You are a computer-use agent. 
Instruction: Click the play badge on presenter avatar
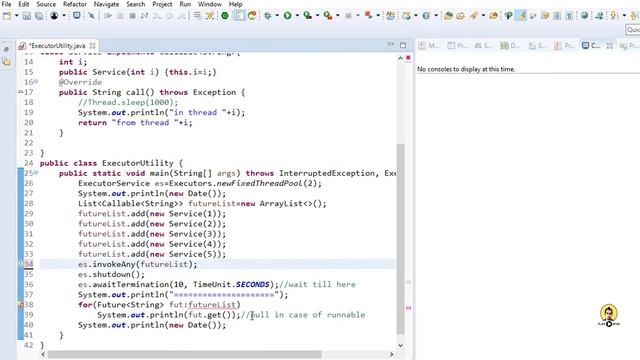point(609,324)
